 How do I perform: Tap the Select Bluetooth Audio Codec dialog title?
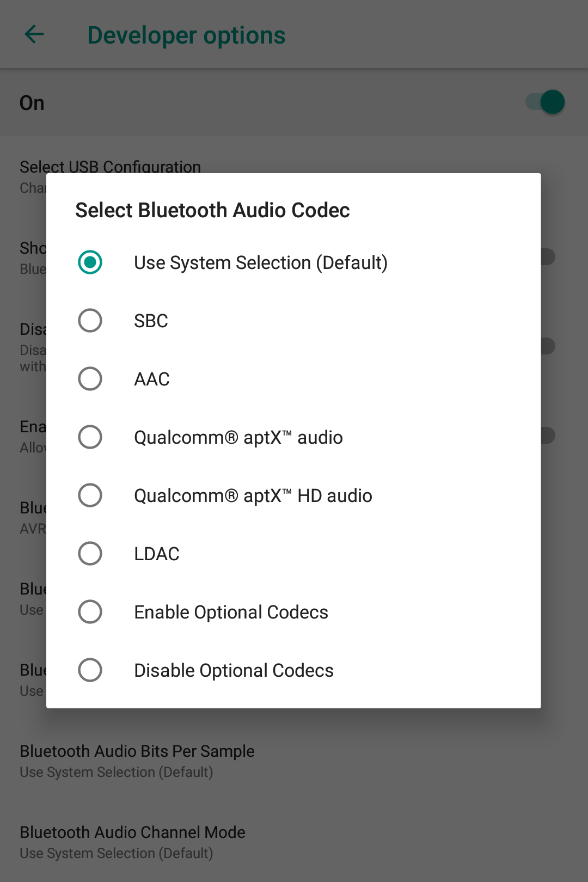(212, 210)
